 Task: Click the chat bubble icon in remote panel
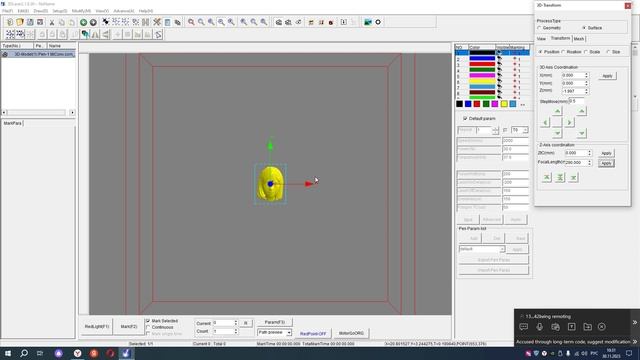coord(524,327)
